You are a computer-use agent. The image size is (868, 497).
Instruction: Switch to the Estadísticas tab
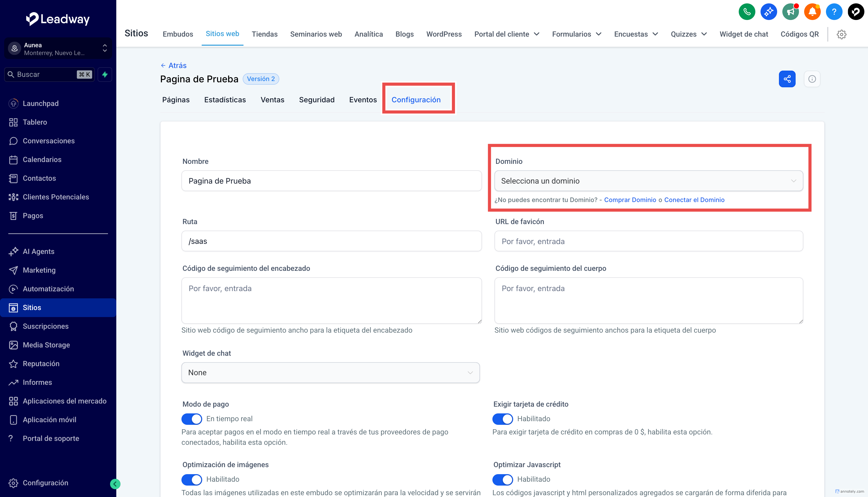click(x=225, y=100)
